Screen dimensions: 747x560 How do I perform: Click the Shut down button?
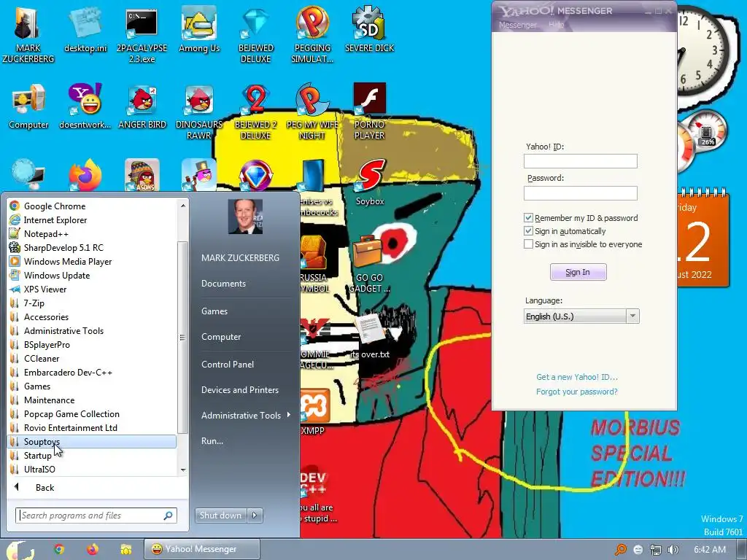tap(220, 516)
